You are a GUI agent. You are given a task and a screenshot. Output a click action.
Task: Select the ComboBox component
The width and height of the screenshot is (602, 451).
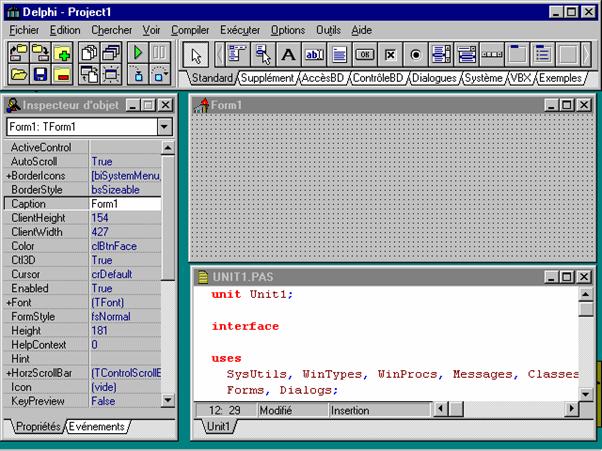pyautogui.click(x=466, y=55)
